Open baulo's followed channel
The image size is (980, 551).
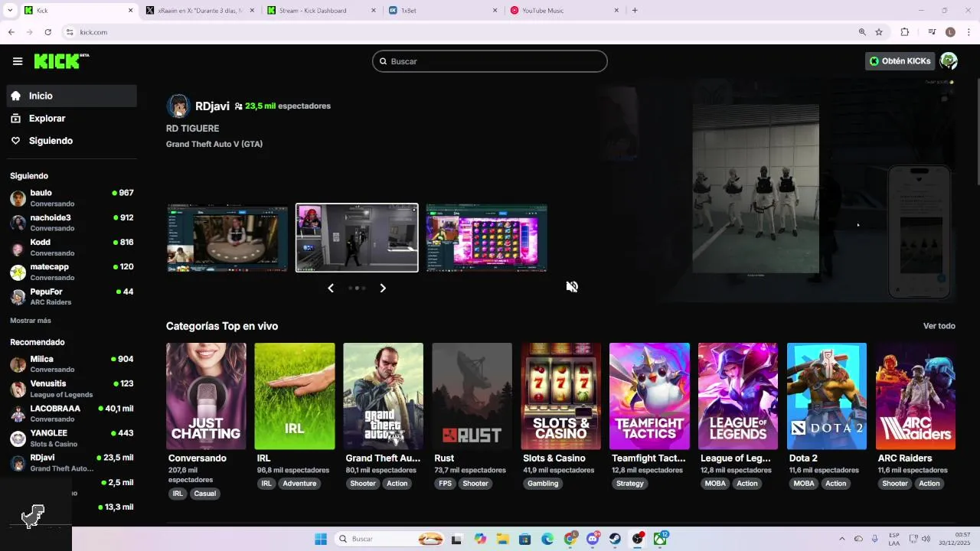(x=72, y=198)
